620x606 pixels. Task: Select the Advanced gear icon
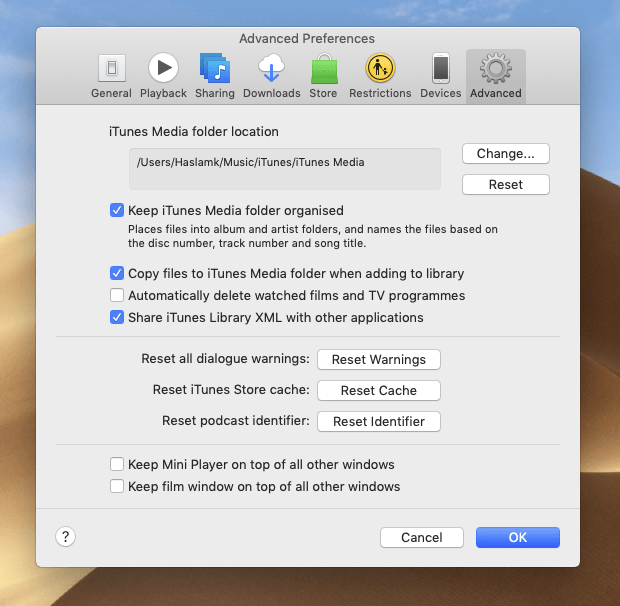pos(496,68)
